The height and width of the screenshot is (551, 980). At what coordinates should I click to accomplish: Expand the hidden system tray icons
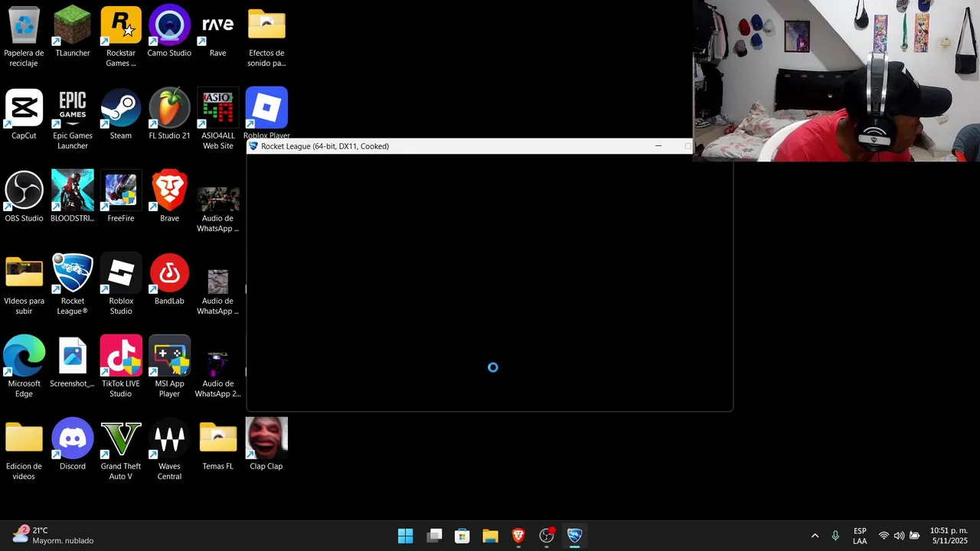click(815, 536)
